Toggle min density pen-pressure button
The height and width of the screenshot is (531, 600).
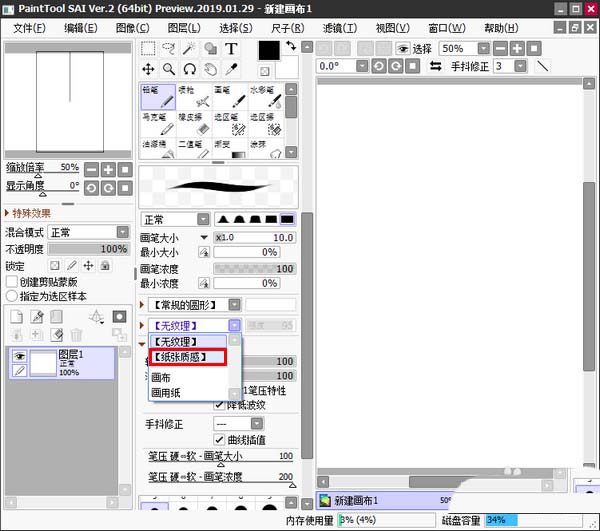coord(204,283)
